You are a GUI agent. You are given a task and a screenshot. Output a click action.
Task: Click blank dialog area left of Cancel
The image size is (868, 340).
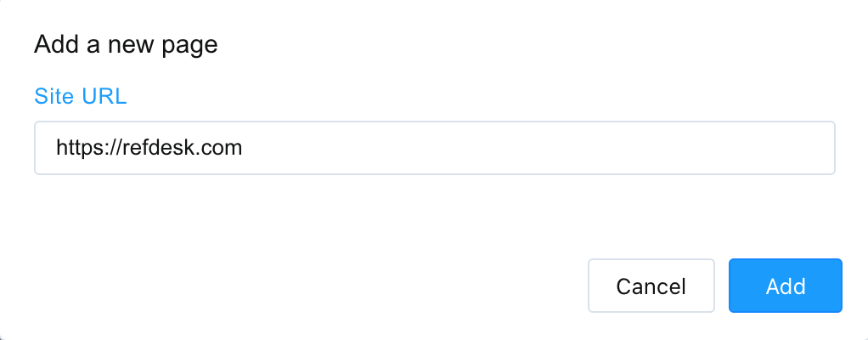[x=304, y=286]
